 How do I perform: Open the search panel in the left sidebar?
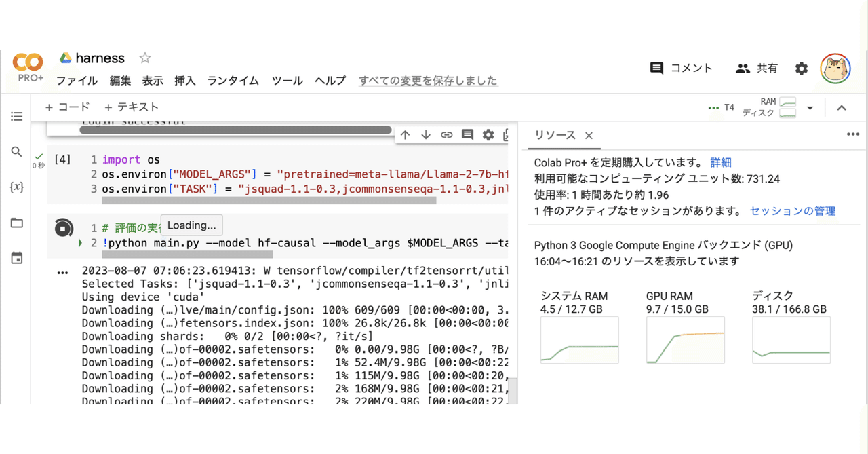[16, 152]
